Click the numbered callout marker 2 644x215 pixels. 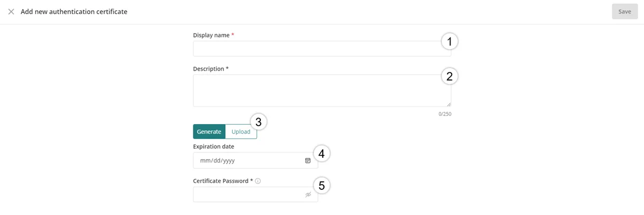pos(449,76)
